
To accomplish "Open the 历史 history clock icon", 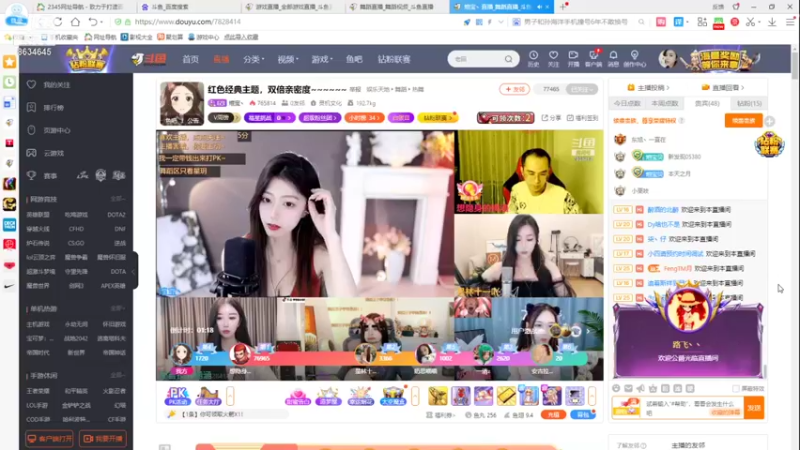I will pos(533,59).
